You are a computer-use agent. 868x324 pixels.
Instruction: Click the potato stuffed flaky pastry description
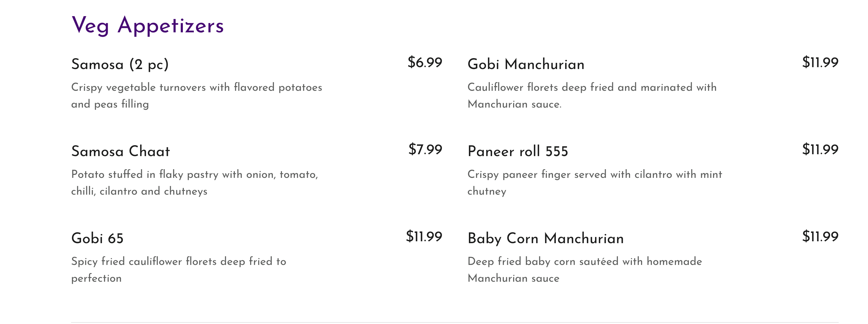194,183
